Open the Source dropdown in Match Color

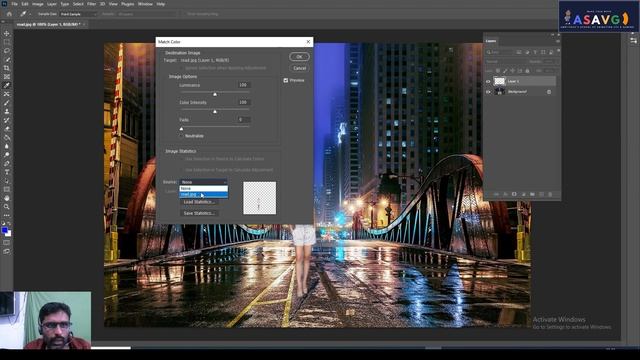[x=203, y=182]
